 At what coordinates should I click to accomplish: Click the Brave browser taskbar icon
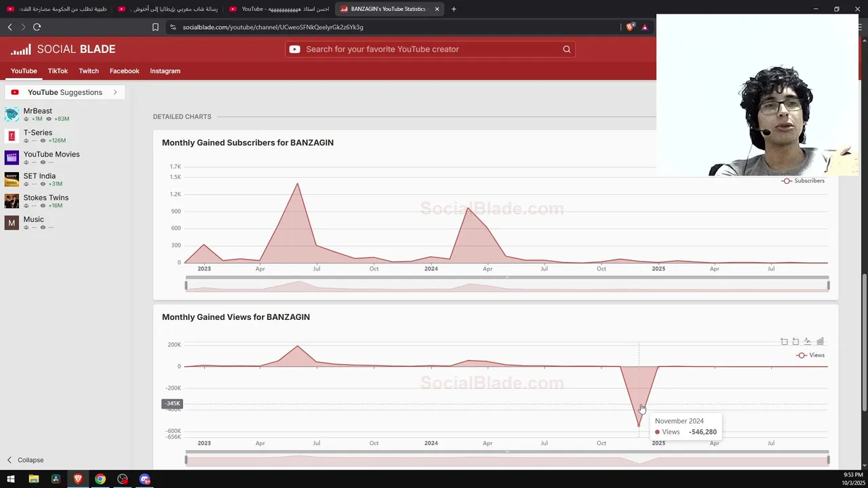[x=78, y=479]
